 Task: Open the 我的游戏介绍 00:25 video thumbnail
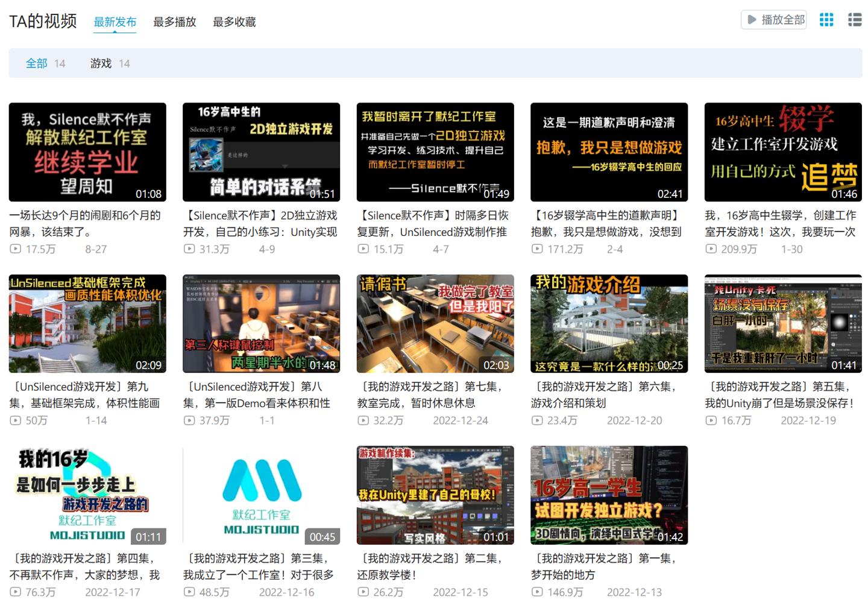pyautogui.click(x=609, y=324)
